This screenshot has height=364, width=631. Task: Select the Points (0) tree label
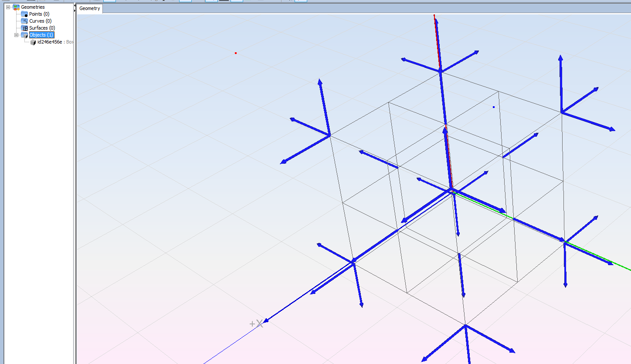click(39, 14)
